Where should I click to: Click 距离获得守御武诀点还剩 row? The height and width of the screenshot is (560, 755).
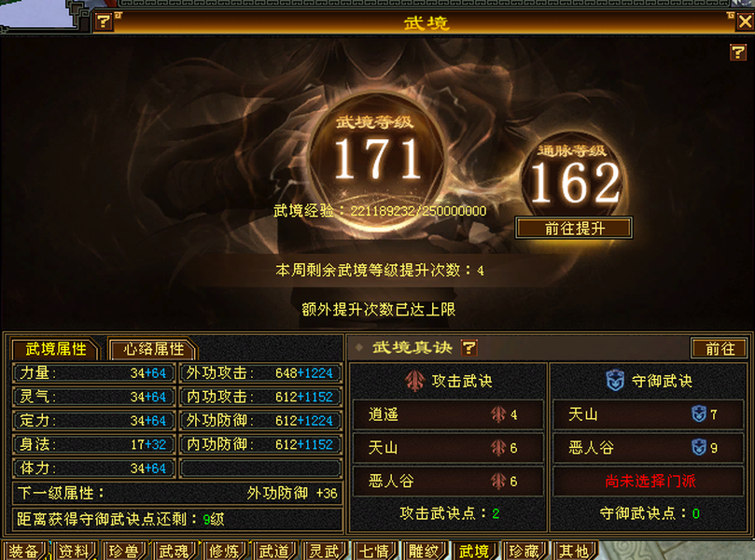coord(177,519)
